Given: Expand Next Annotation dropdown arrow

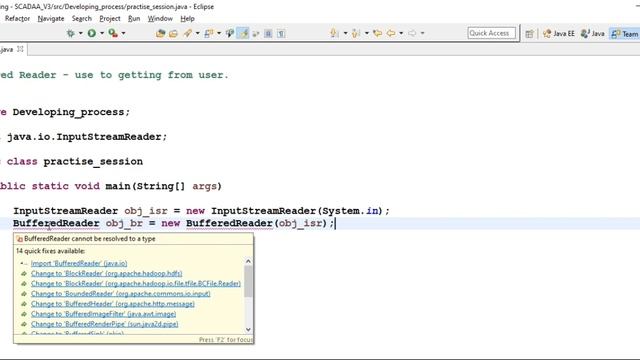Looking at the screenshot, I should click(x=345, y=33).
